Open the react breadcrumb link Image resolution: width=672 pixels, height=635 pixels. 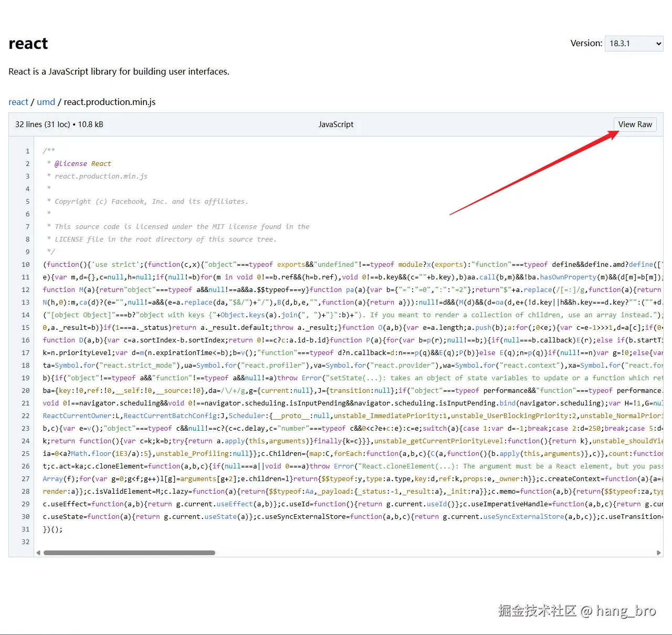click(18, 102)
